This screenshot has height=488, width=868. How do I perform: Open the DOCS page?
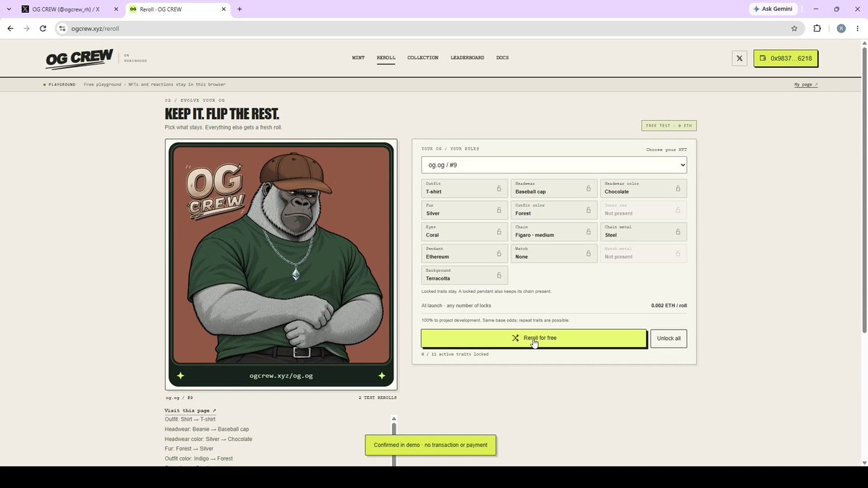click(x=502, y=58)
